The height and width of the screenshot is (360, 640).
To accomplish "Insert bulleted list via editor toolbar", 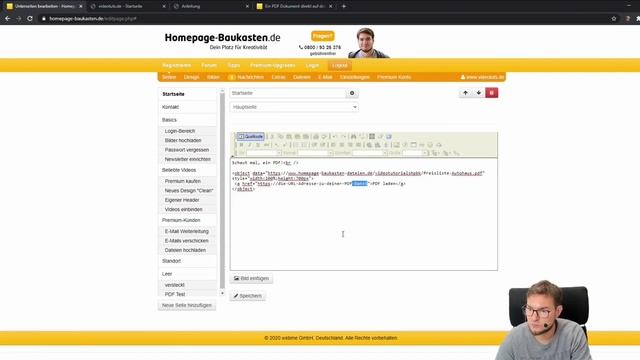I will tap(304, 145).
